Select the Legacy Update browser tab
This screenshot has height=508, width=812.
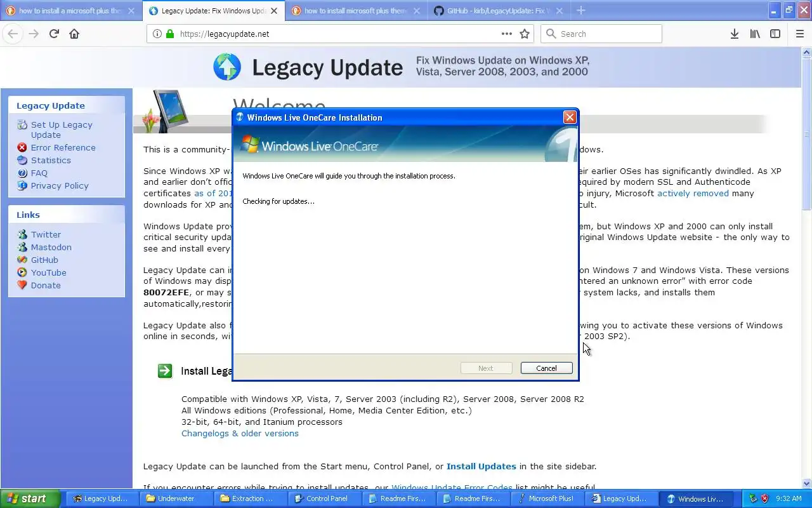213,11
